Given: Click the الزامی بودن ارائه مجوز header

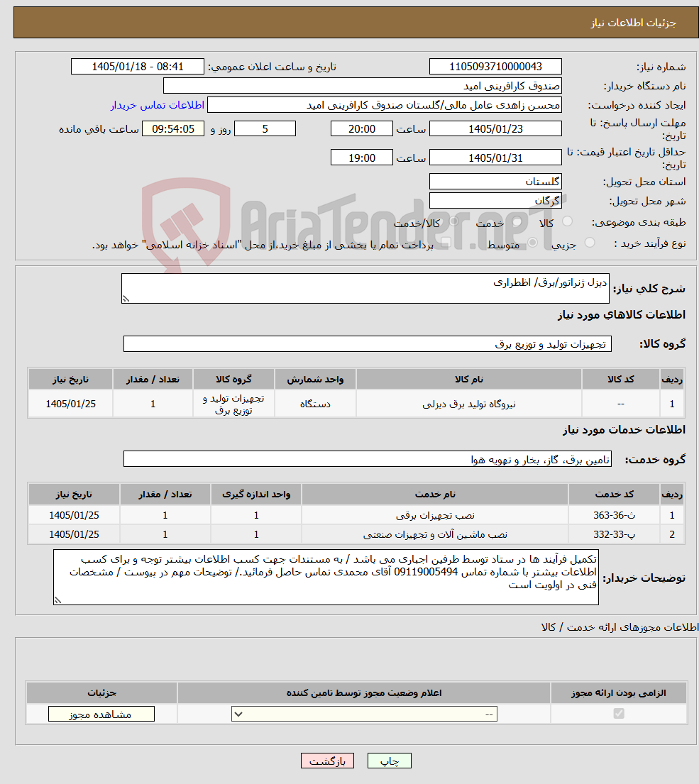Looking at the screenshot, I should [x=619, y=692].
